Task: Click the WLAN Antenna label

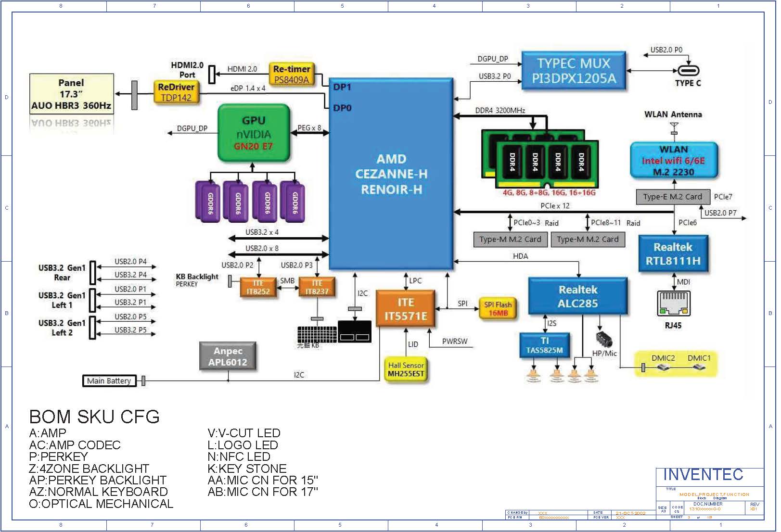Action: [673, 114]
